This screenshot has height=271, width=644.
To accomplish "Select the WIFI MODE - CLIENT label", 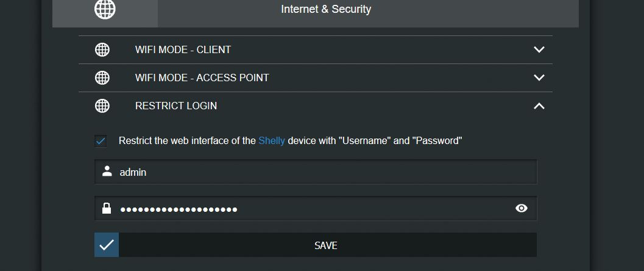I will [x=183, y=49].
